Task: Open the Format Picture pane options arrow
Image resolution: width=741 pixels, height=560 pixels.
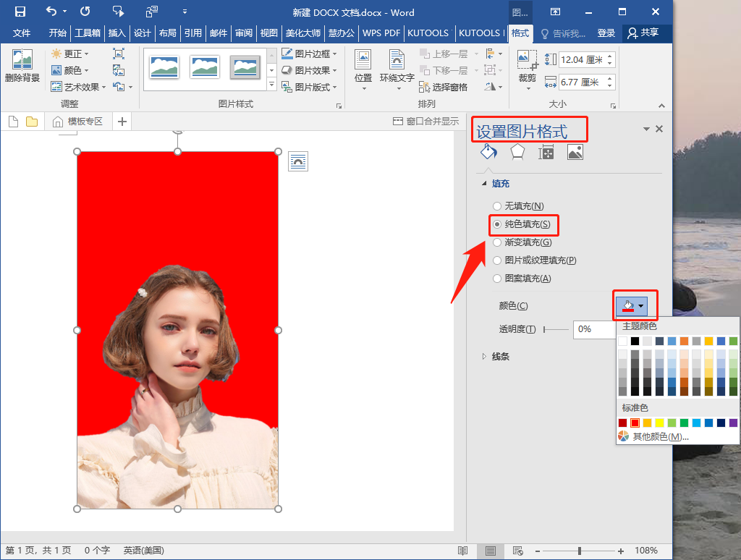Action: pyautogui.click(x=646, y=129)
